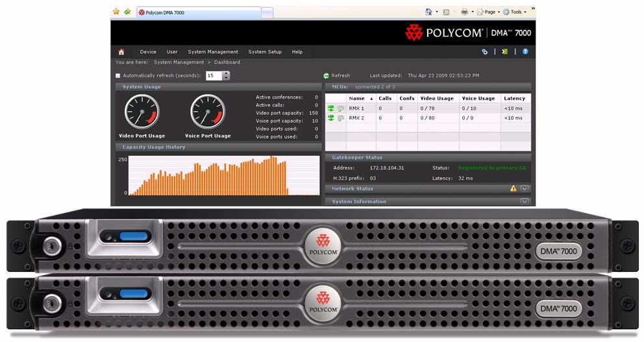The image size is (644, 342).
Task: Enable the Automatically refresh checkbox
Action: [x=118, y=75]
